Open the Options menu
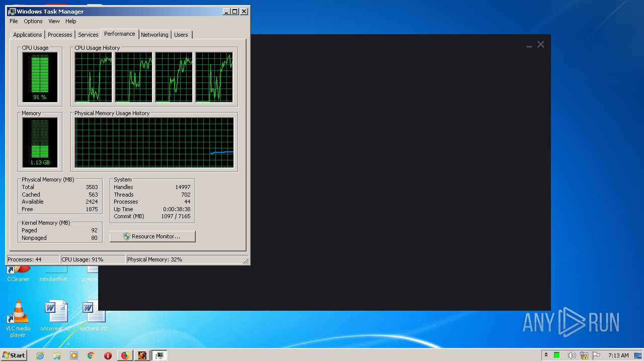Image resolution: width=644 pixels, height=362 pixels. 33,21
